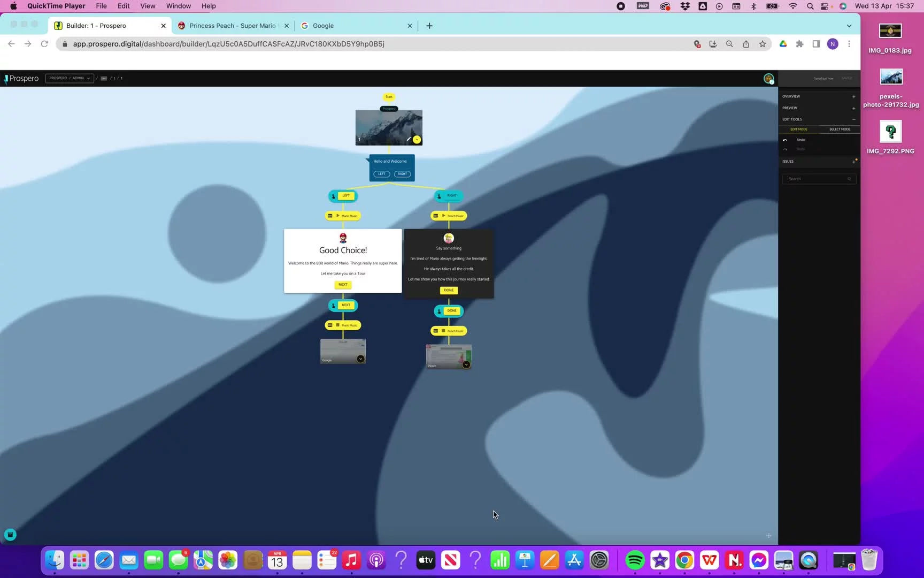Expand the Issues panel section

click(x=853, y=162)
